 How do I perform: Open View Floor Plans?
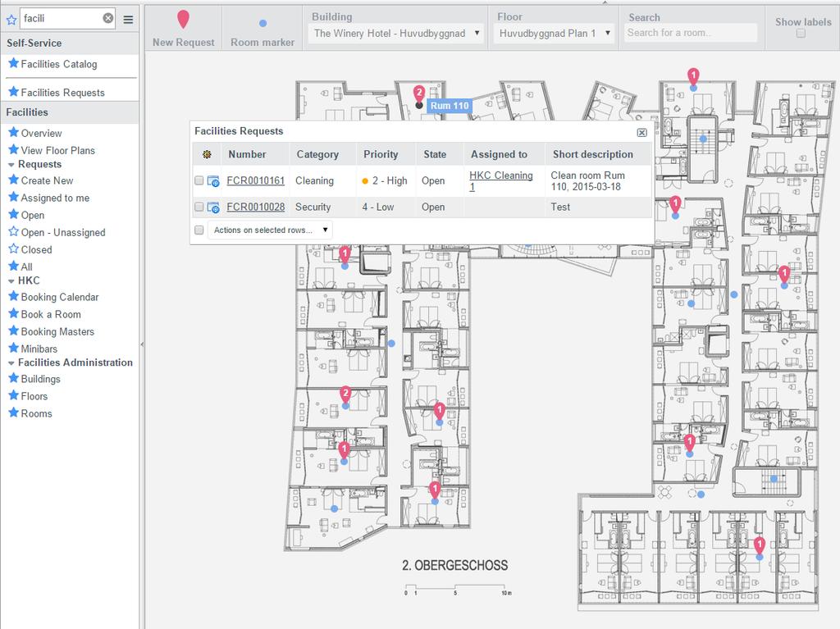(x=58, y=151)
